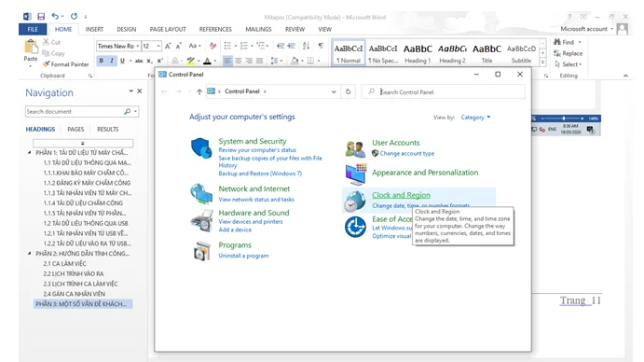Click the Paste clipboard icon

[x=31, y=47]
